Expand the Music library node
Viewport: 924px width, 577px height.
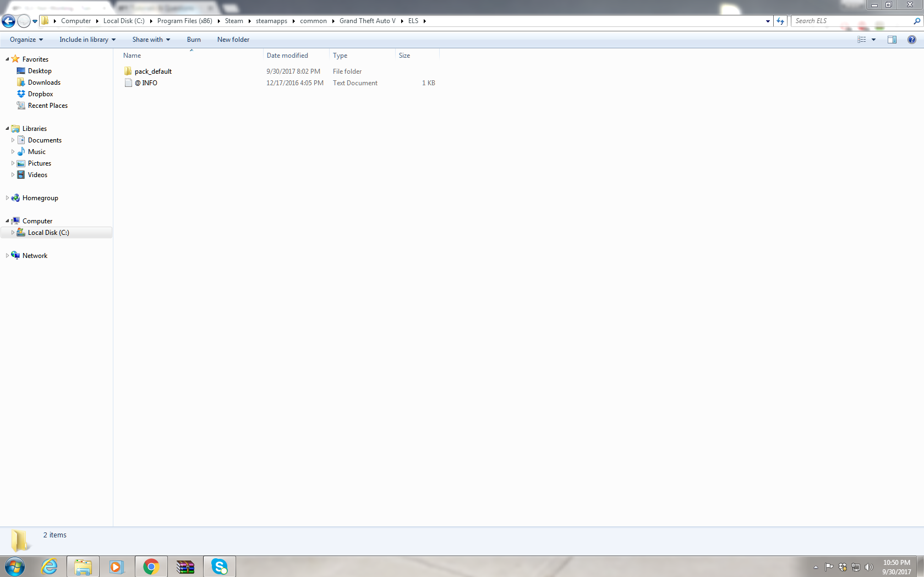coord(13,152)
